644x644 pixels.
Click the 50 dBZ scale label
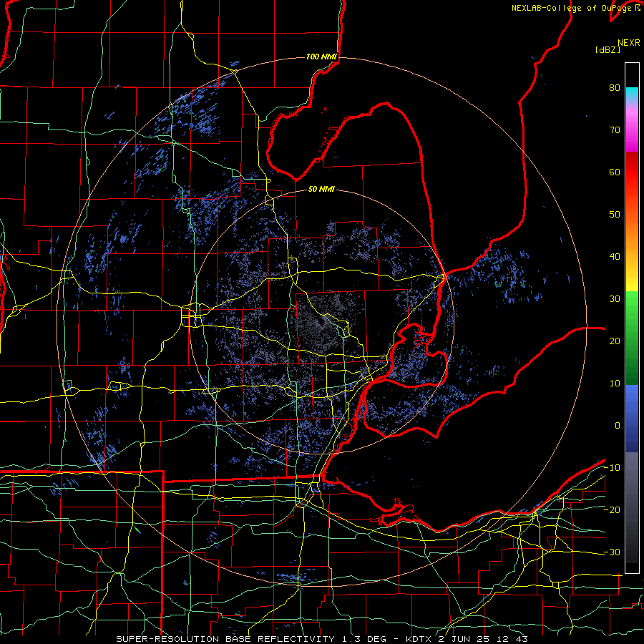coord(615,215)
